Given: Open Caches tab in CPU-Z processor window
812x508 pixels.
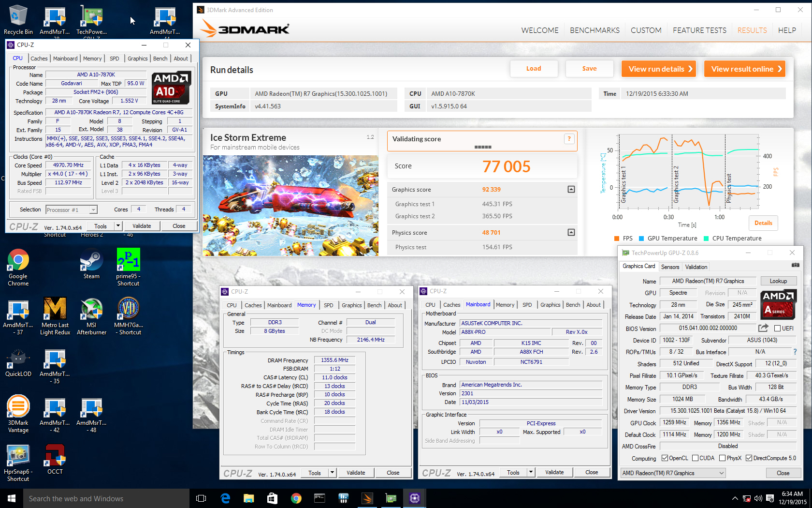Looking at the screenshot, I should [x=39, y=59].
